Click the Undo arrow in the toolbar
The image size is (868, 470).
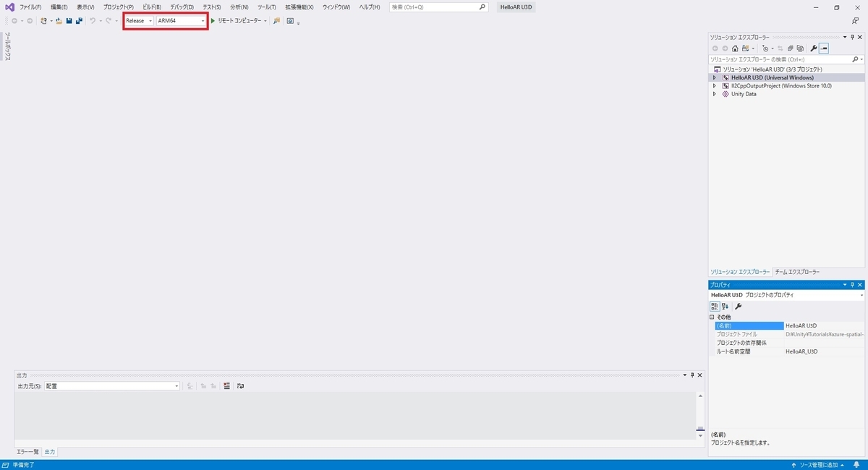coord(93,21)
